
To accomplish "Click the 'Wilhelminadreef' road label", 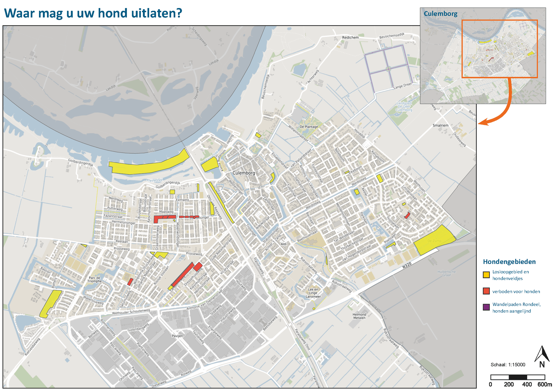I will [298, 133].
